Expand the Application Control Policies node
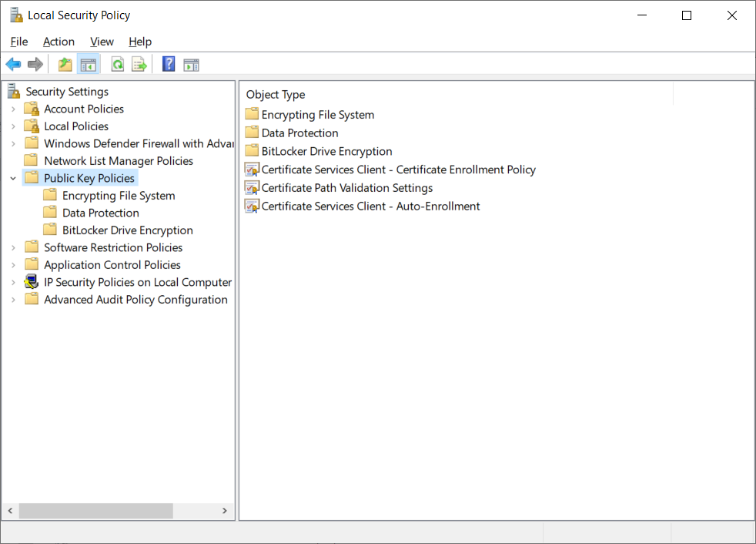Screen dimensions: 756x544 point(13,266)
